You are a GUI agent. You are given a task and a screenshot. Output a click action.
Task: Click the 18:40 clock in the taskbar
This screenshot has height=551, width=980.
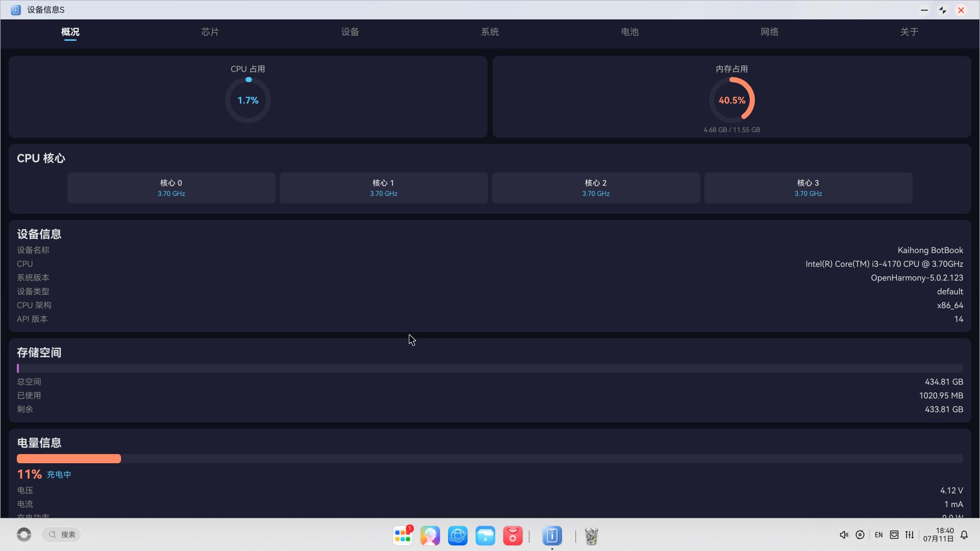point(938,535)
